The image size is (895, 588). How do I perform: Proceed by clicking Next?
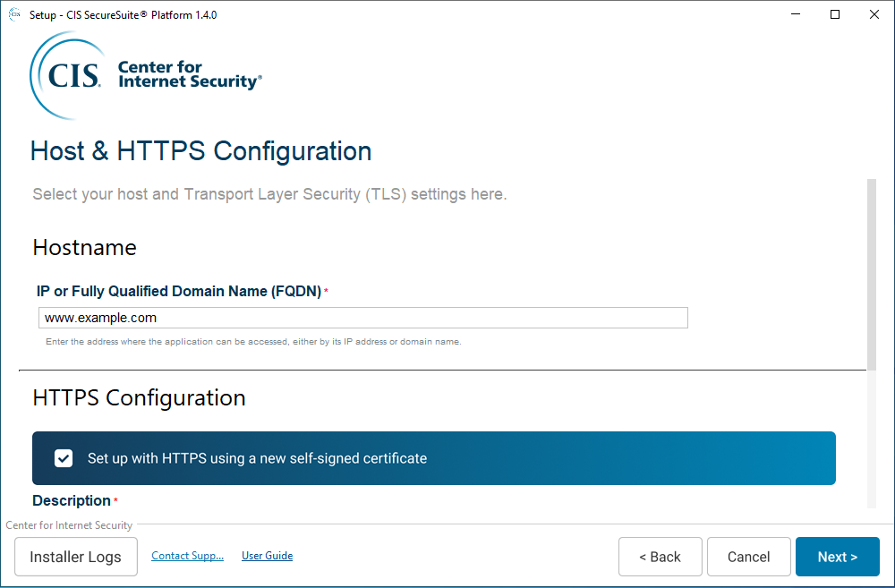837,557
